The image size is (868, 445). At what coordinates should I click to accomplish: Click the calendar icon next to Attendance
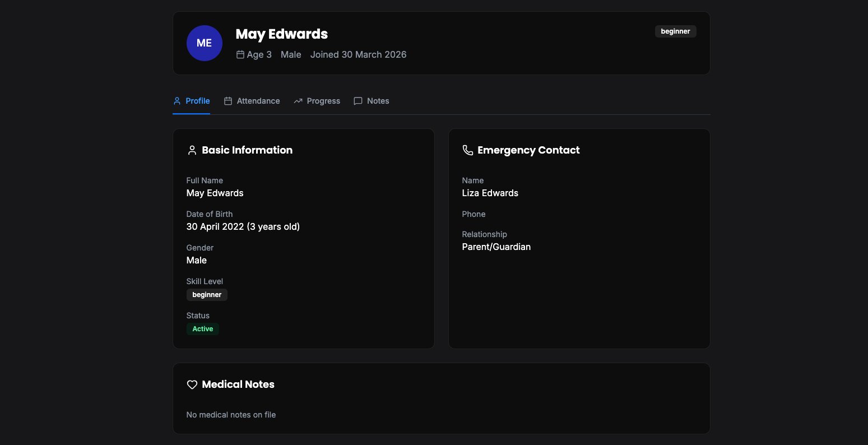[x=228, y=101]
